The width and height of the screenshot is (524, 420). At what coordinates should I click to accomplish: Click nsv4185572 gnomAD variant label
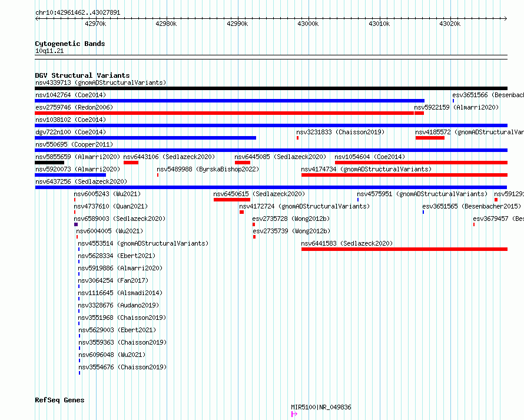click(469, 132)
